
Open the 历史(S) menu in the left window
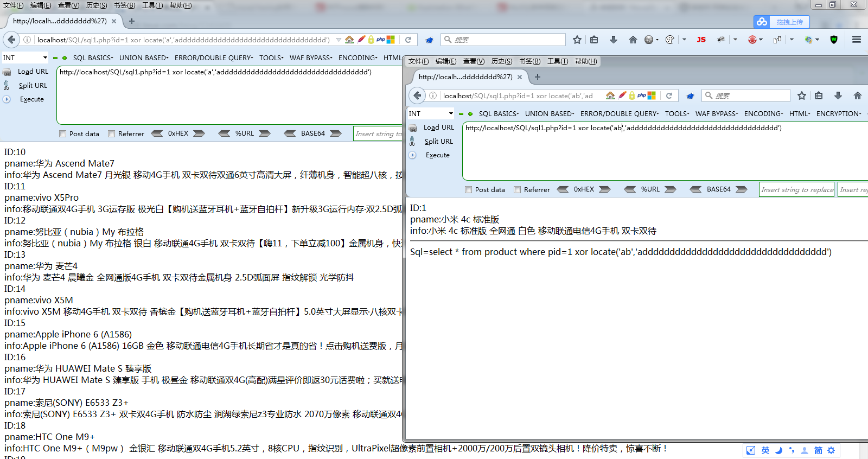97,5
